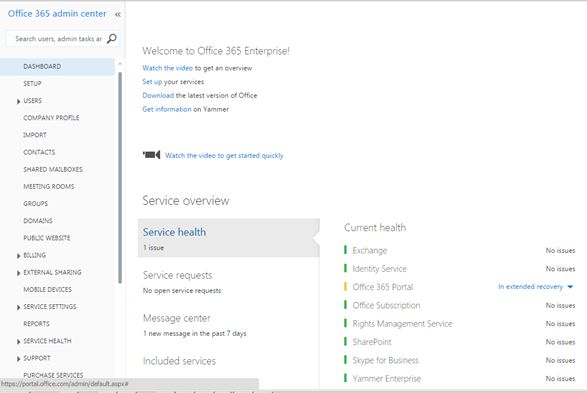This screenshot has width=587, height=393.
Task: Open GROUPS
Action: (x=36, y=204)
